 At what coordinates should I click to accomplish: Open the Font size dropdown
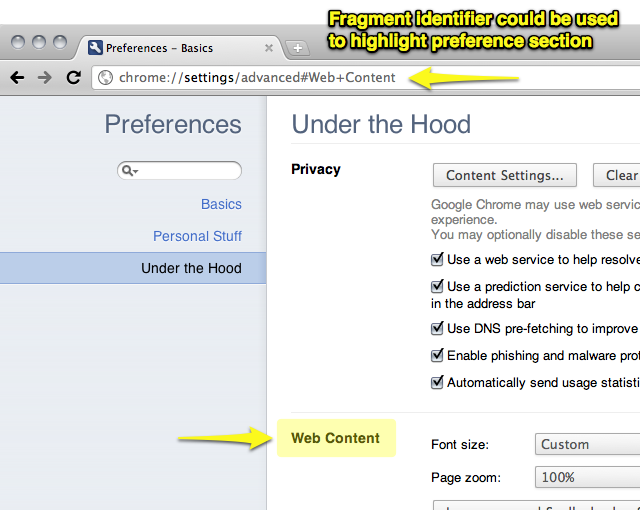[588, 444]
